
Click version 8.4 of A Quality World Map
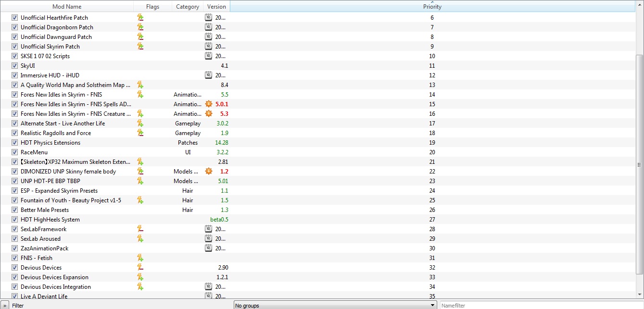pos(224,85)
